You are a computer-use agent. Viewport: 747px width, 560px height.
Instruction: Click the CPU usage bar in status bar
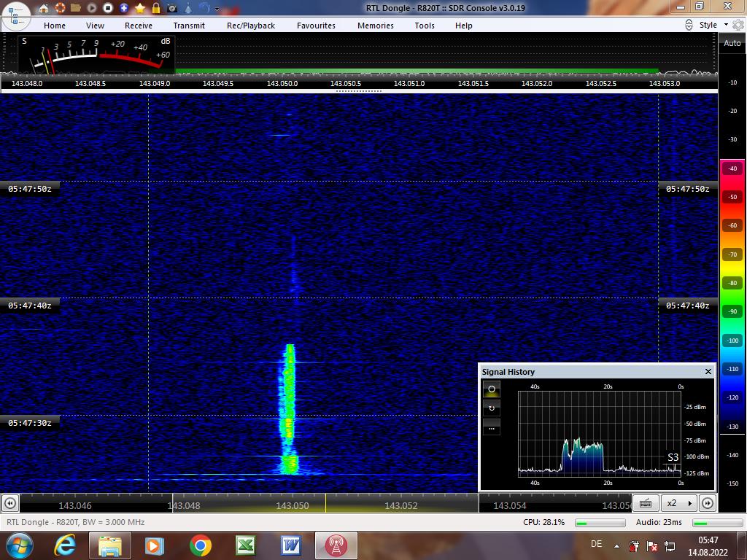point(600,523)
